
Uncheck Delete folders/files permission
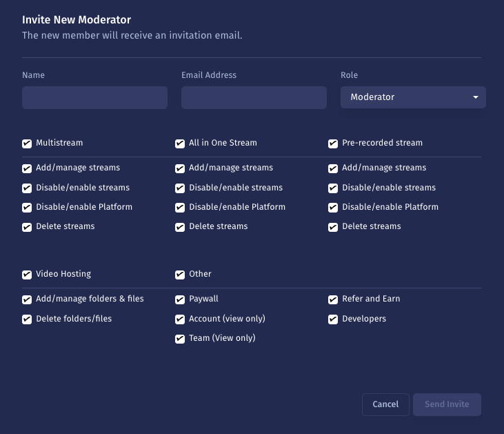(x=28, y=319)
